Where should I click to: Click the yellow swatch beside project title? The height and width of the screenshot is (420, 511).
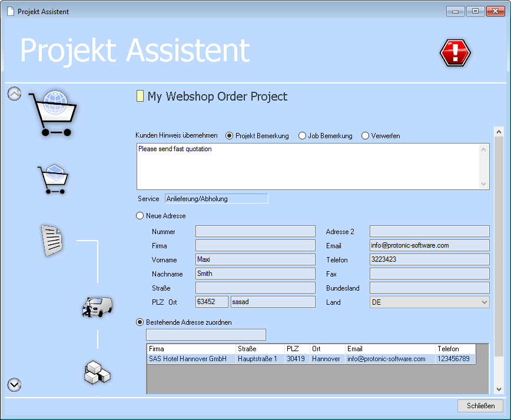pos(140,96)
